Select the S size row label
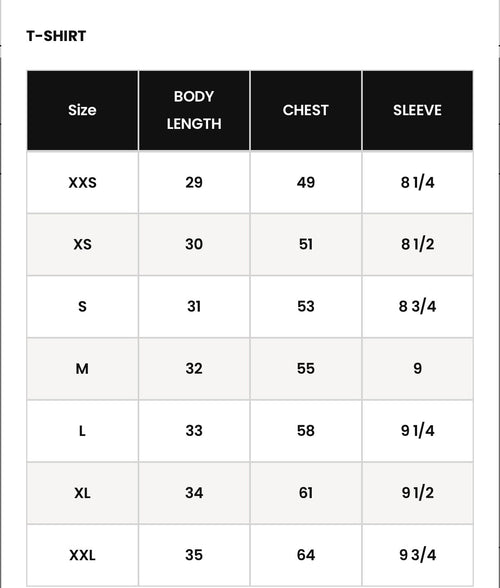Screen dimensions: 500x588 (82, 306)
